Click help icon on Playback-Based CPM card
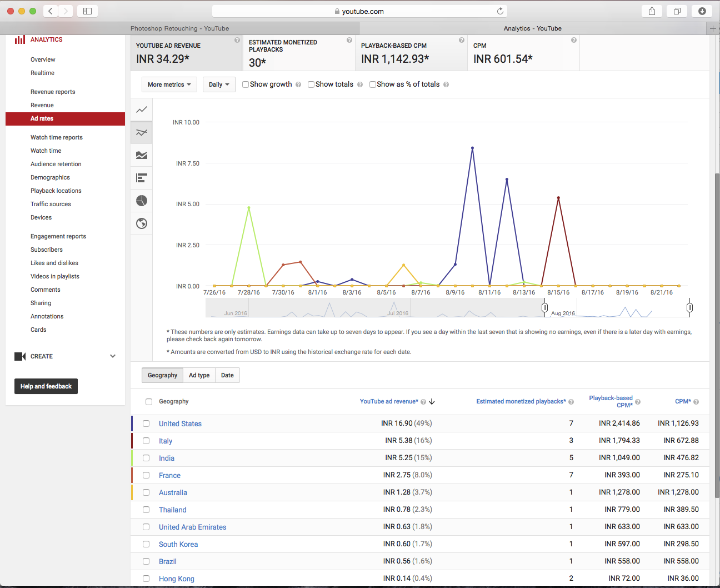720x588 pixels. [x=462, y=40]
